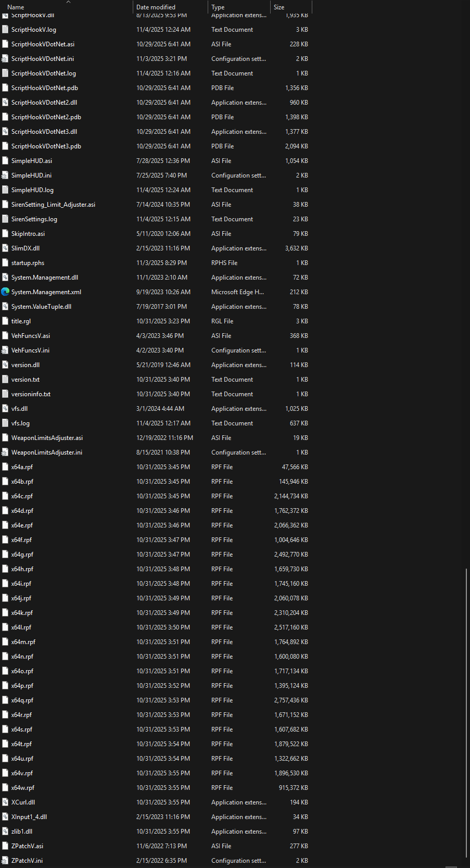The image size is (470, 868).
Task: Select vfs.log file name
Action: pos(20,423)
